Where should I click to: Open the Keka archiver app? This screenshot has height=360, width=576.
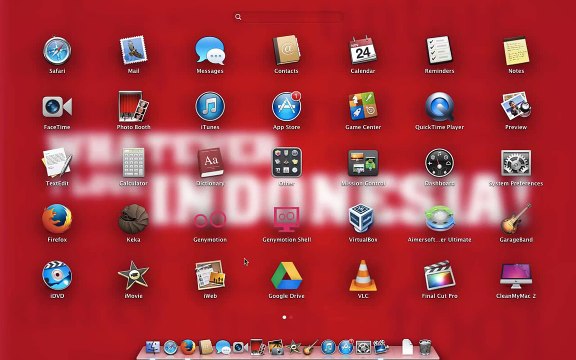133,219
